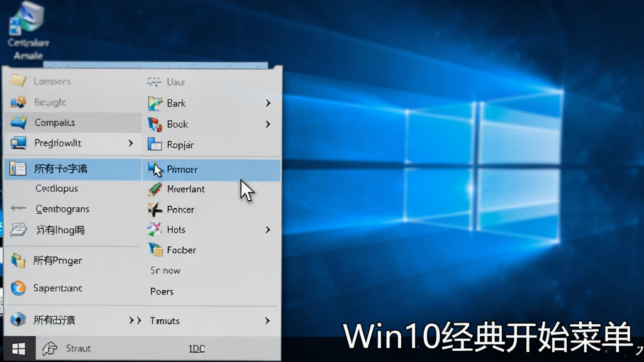The width and height of the screenshot is (644, 362).
Task: Open the desktop shortcut icon at top left
Action: coord(28,18)
